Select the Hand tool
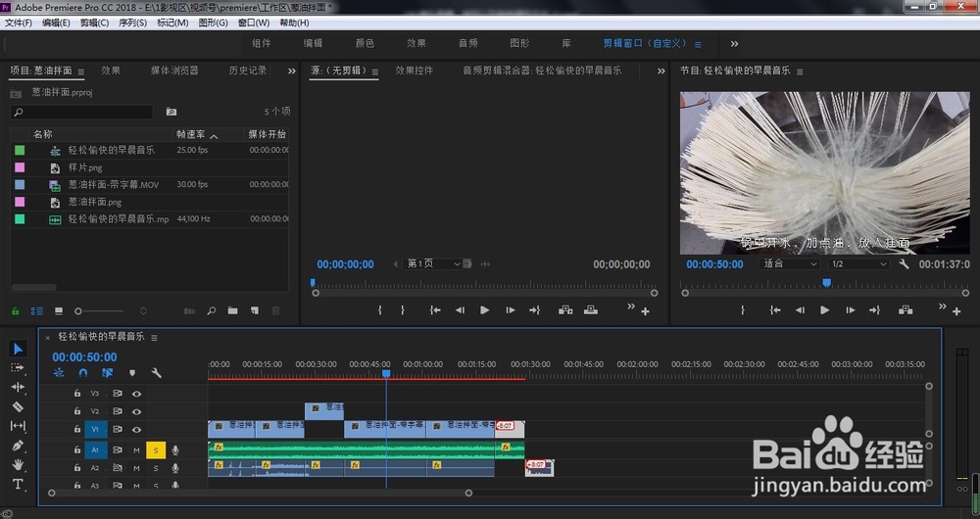 pos(18,465)
